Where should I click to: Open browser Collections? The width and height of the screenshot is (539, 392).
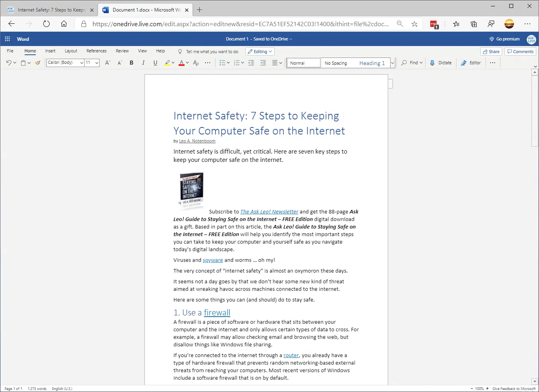pyautogui.click(x=474, y=24)
